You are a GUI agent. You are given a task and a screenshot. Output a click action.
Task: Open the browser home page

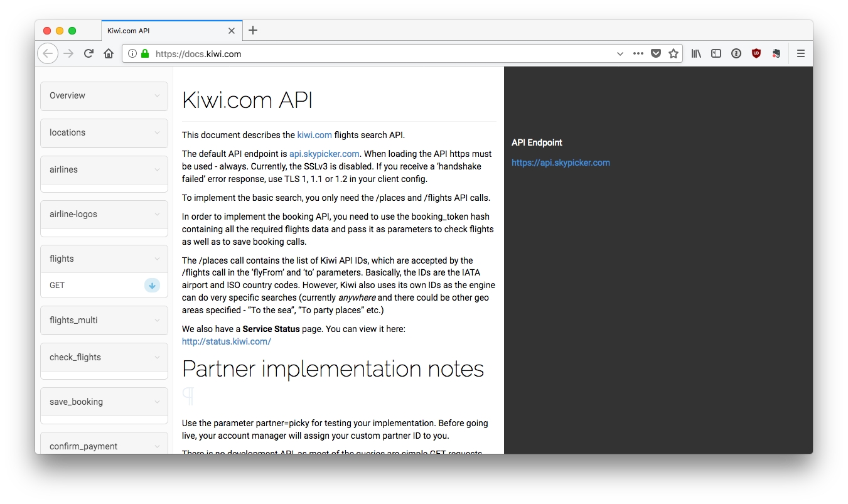[x=109, y=53]
